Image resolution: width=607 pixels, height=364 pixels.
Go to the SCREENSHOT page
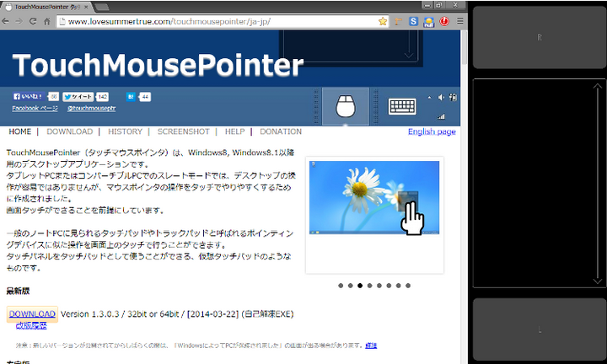point(183,132)
